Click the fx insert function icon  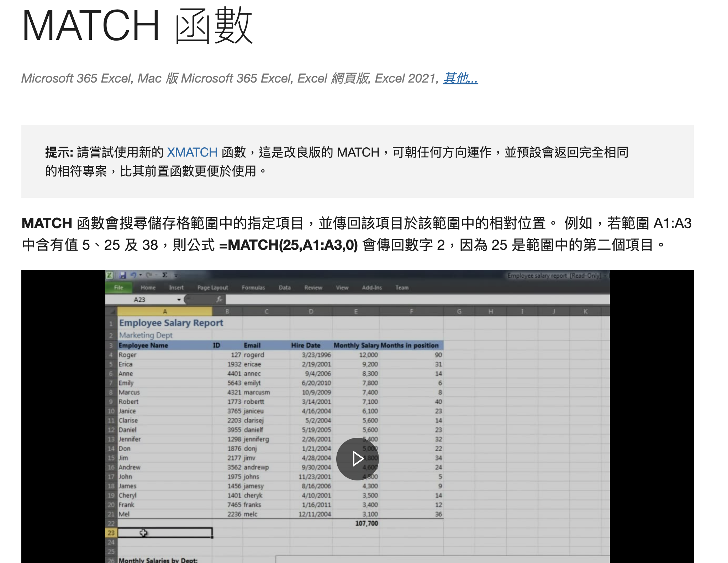[219, 299]
